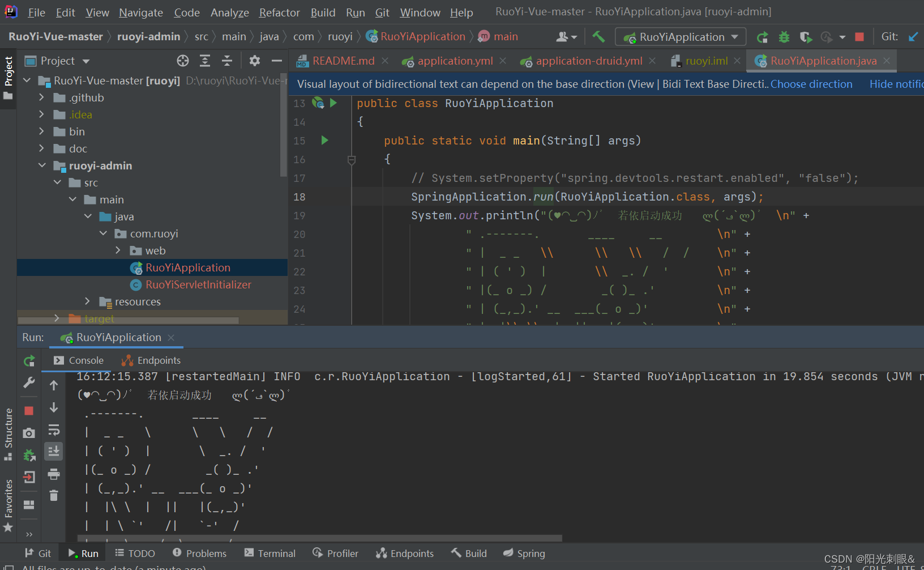The width and height of the screenshot is (924, 570).
Task: Expand the doc folder
Action: pyautogui.click(x=41, y=148)
